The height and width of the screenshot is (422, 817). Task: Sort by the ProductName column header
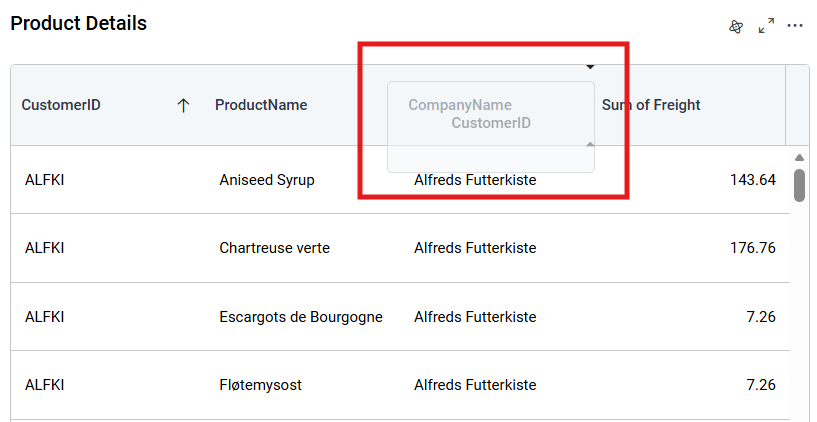[x=261, y=105]
